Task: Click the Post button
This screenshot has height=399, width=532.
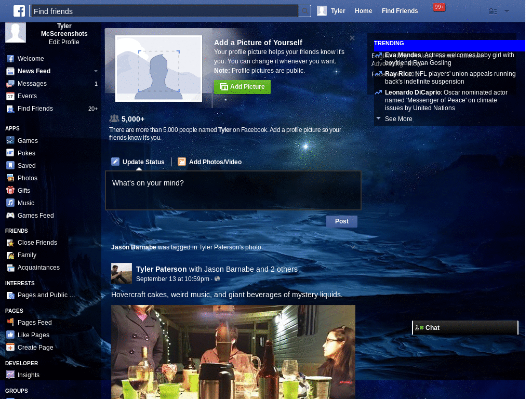Action: (342, 221)
